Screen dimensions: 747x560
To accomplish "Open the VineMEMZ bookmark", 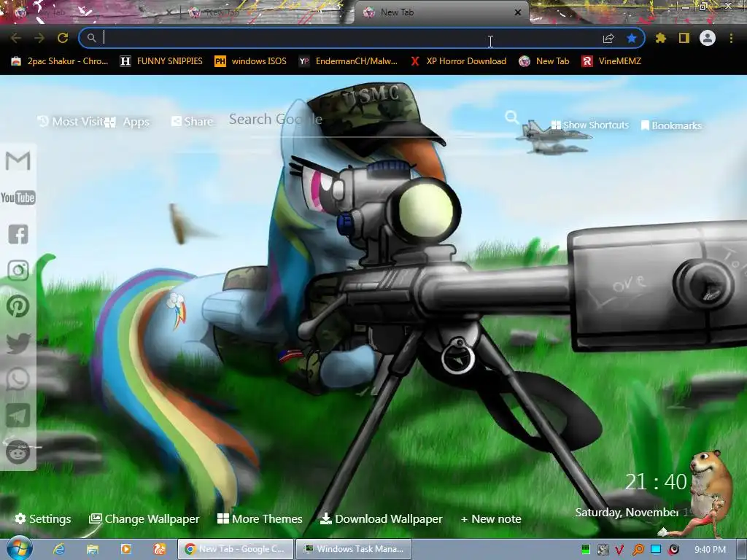I will point(612,61).
